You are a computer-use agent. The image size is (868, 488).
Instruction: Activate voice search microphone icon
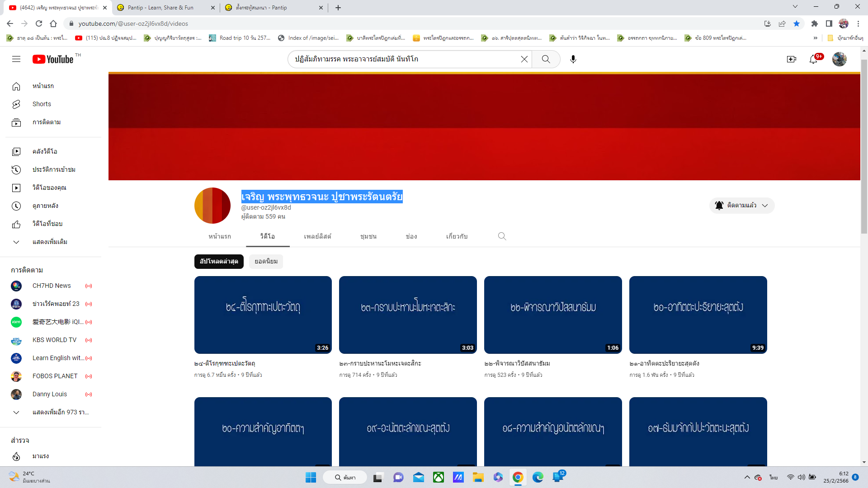[x=573, y=59]
